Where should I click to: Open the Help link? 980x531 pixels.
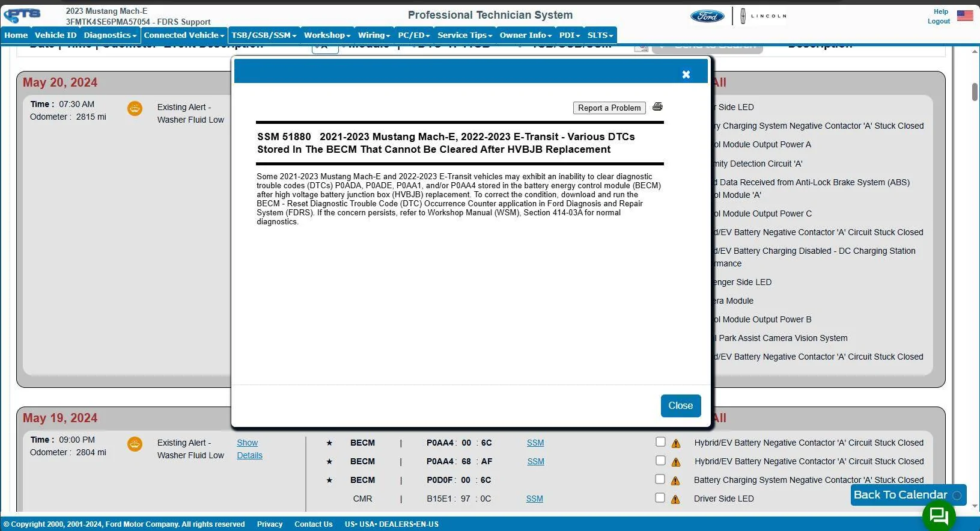941,11
